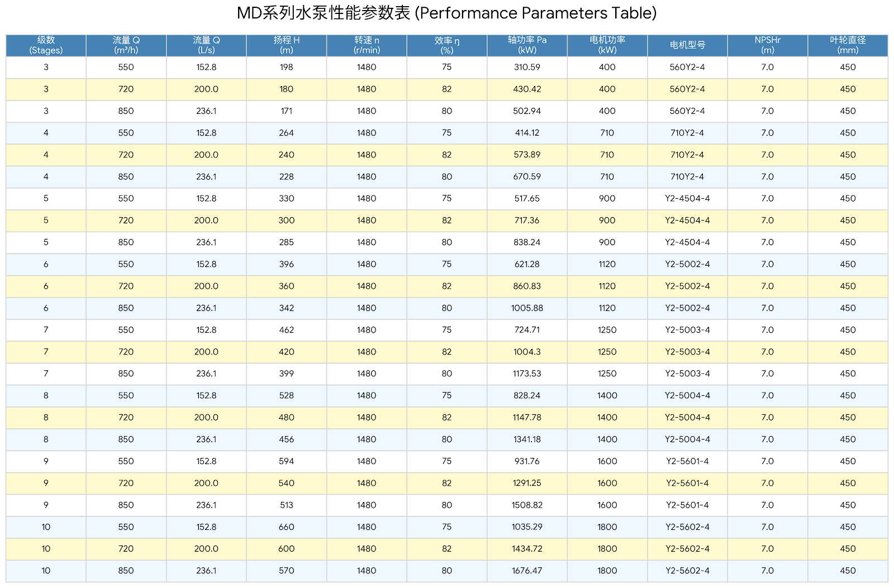Click the head value '660'
The image size is (894, 588).
point(287,527)
